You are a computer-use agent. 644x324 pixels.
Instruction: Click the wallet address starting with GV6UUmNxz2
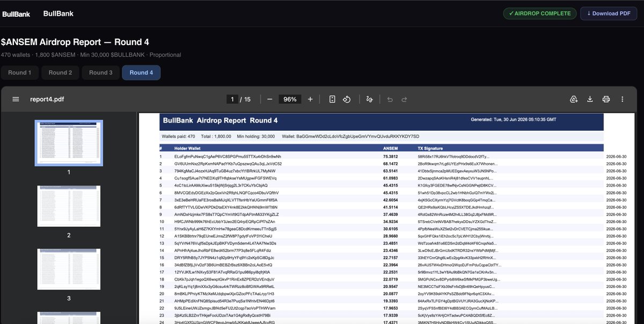228,163
